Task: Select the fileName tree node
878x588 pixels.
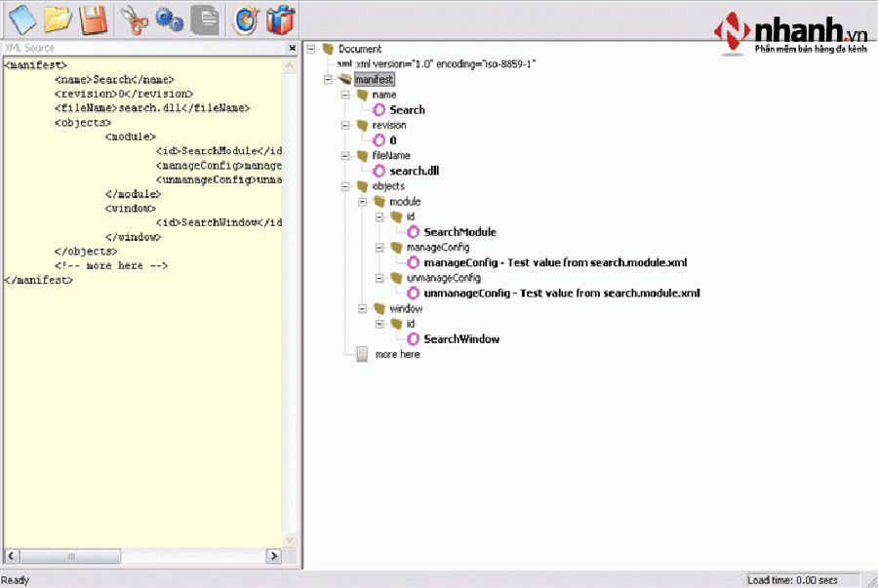Action: click(390, 155)
